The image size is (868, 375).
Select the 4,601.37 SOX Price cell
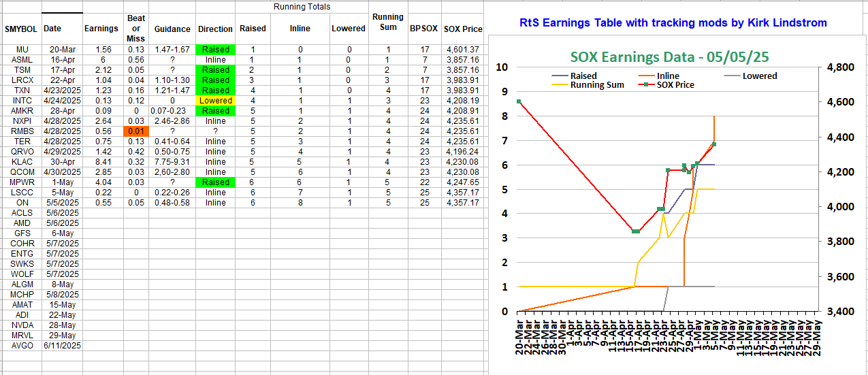[x=463, y=50]
